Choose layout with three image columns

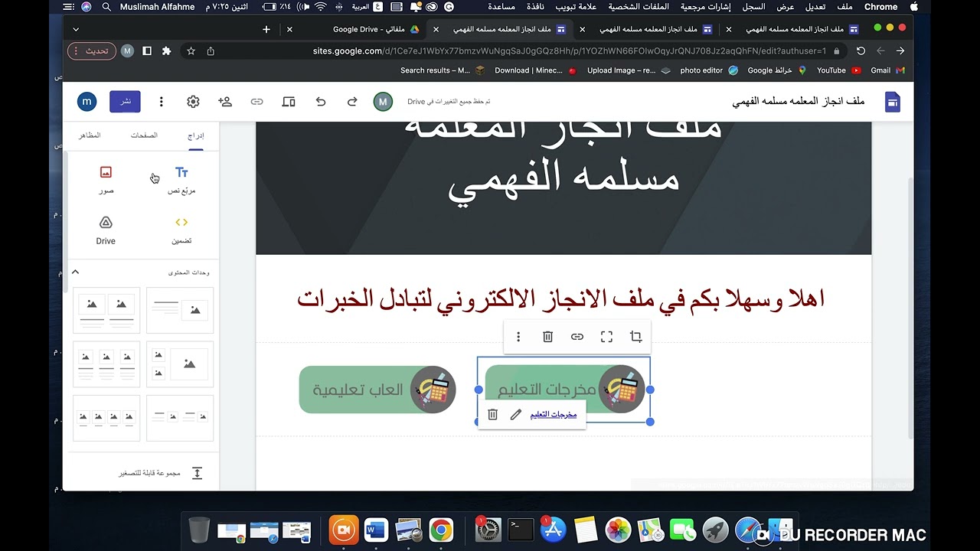pos(106,364)
